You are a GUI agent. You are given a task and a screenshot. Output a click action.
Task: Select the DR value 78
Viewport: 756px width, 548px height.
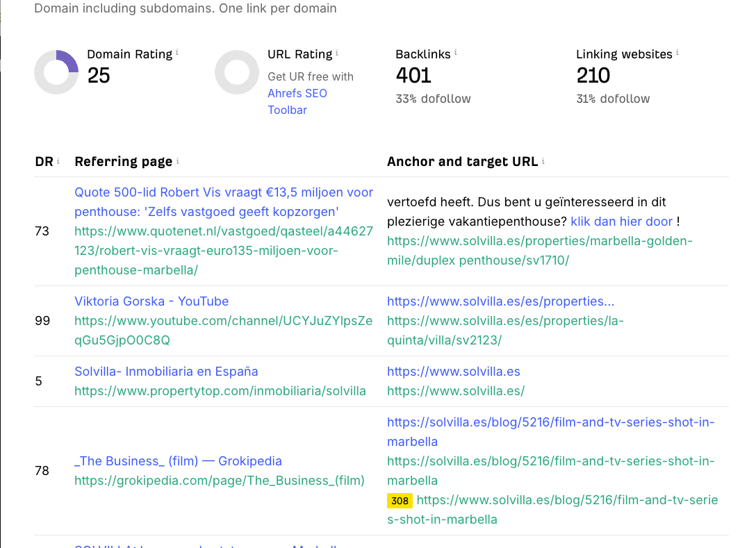42,471
